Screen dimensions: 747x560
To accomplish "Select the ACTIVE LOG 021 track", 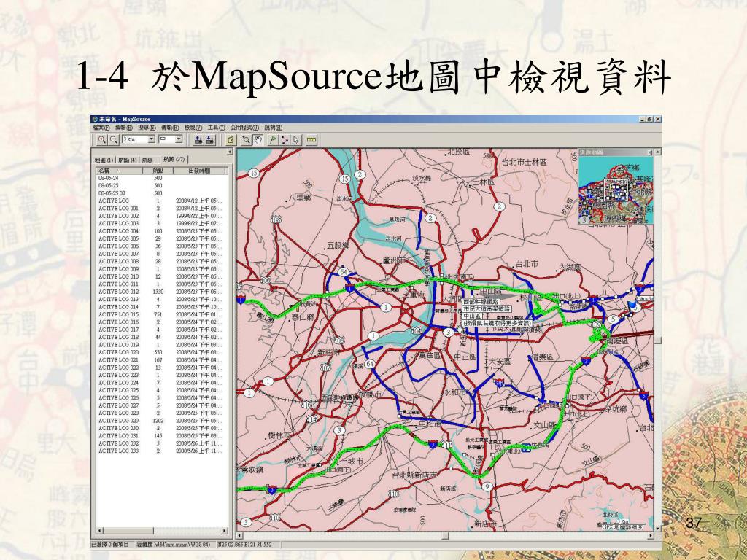I will click(x=161, y=360).
